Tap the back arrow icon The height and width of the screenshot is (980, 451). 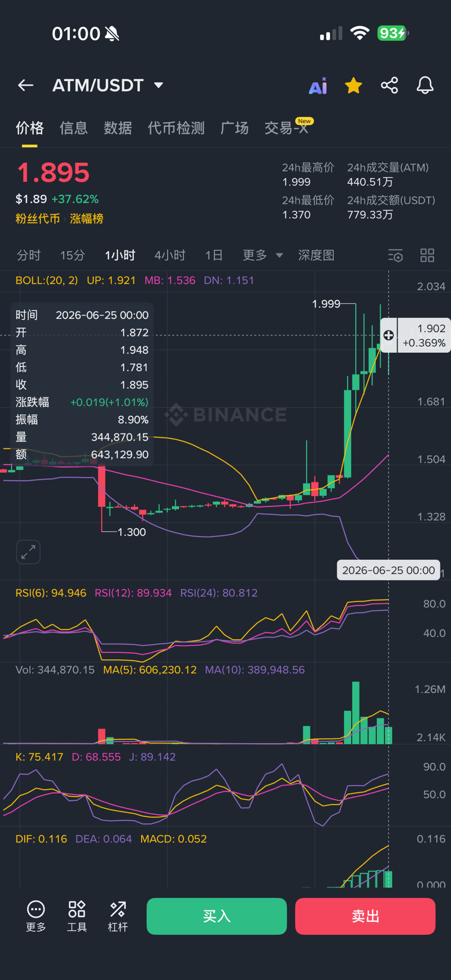coord(26,85)
